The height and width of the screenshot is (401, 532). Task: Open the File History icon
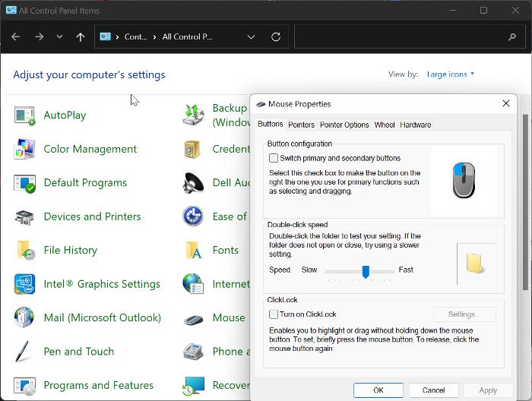click(x=25, y=250)
